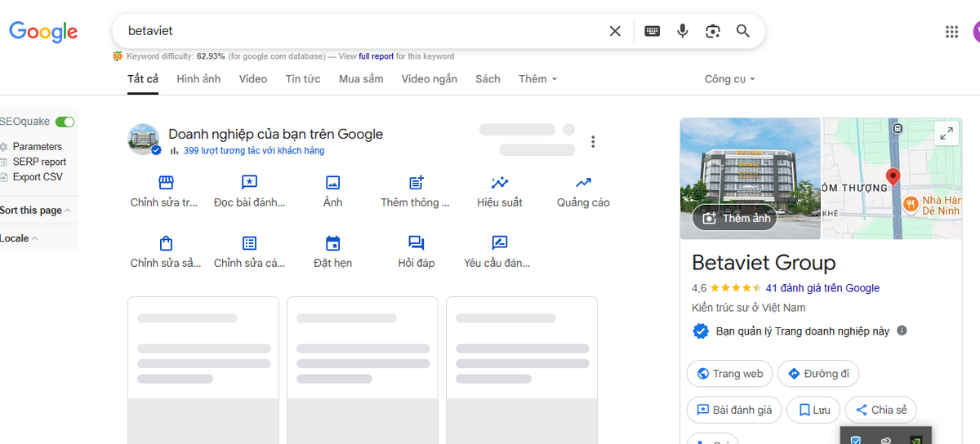Click the Betaviet Group title
This screenshot has width=980, height=444.
[x=764, y=263]
